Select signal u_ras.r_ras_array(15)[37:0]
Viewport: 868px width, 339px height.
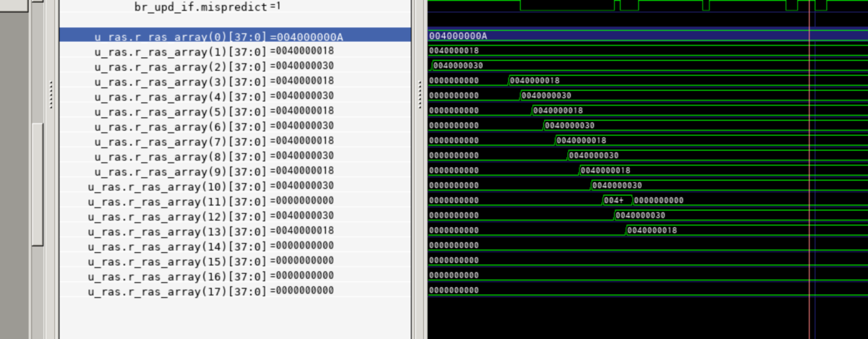(x=235, y=260)
